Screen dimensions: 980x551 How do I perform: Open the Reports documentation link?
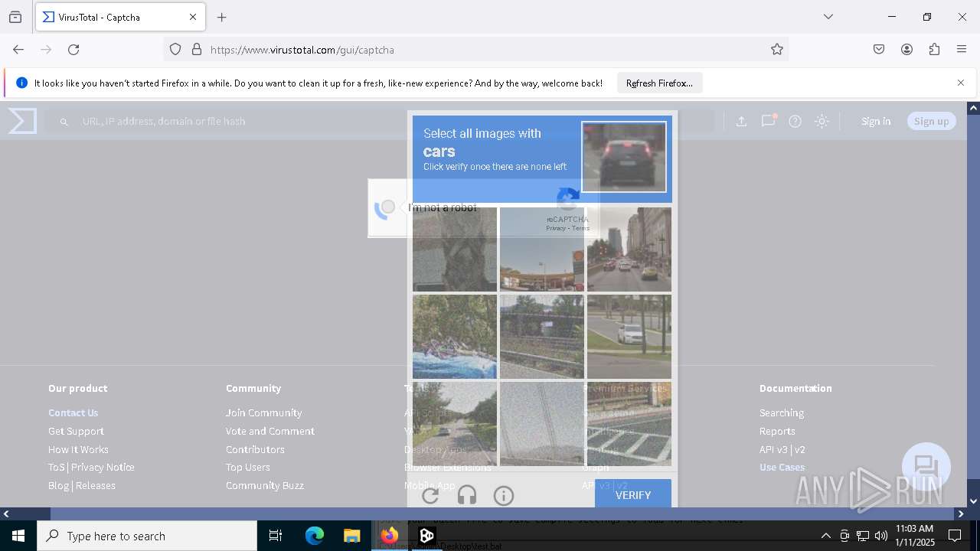pos(777,431)
